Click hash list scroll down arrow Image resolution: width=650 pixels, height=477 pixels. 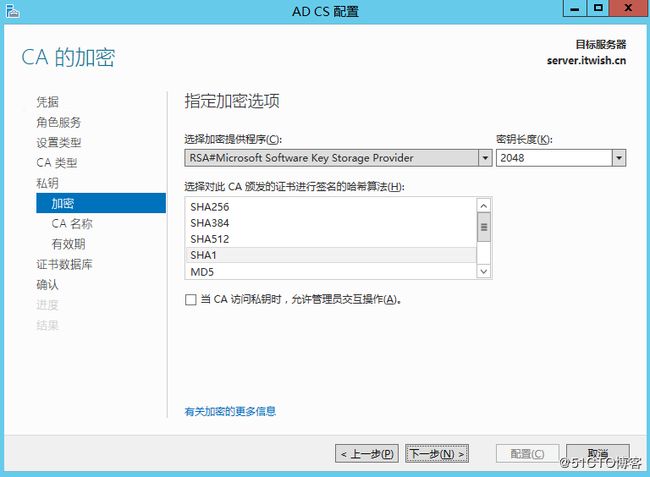pyautogui.click(x=484, y=271)
